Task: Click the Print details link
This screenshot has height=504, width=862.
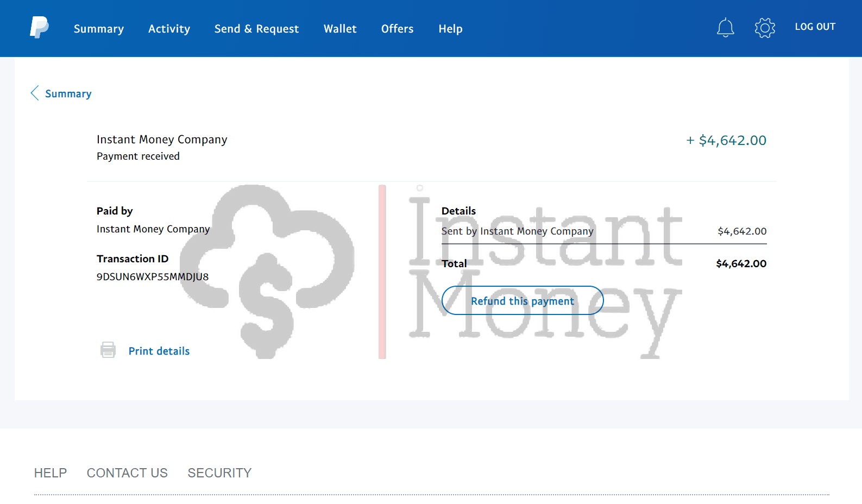Action: point(159,351)
